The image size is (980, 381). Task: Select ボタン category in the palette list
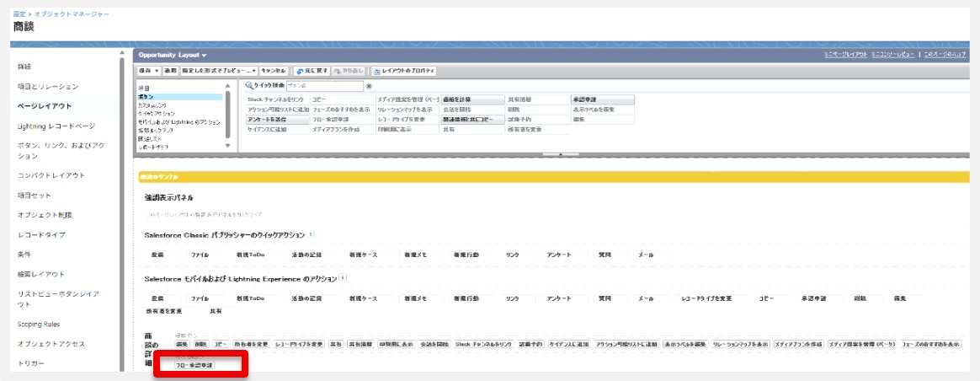tap(146, 97)
